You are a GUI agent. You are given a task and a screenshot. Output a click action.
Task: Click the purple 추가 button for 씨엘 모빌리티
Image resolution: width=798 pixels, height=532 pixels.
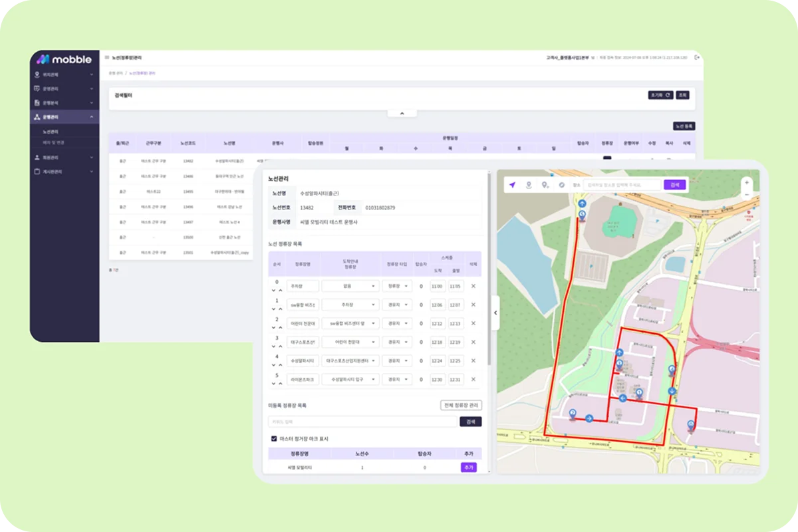(x=468, y=467)
